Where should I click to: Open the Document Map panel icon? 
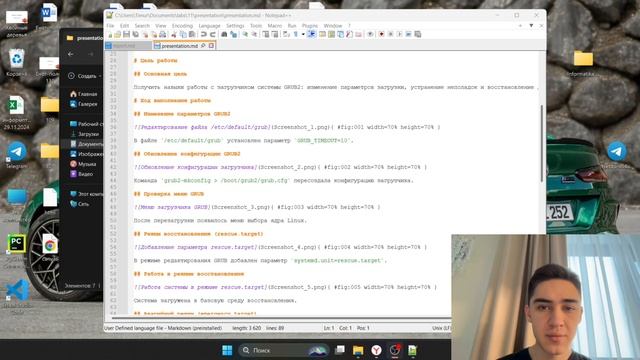[331, 34]
